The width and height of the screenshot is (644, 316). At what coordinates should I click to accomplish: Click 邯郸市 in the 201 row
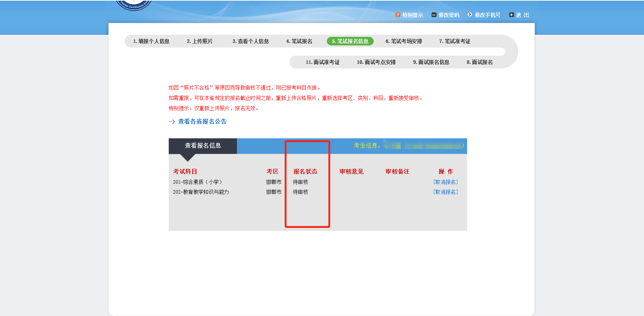[274, 182]
